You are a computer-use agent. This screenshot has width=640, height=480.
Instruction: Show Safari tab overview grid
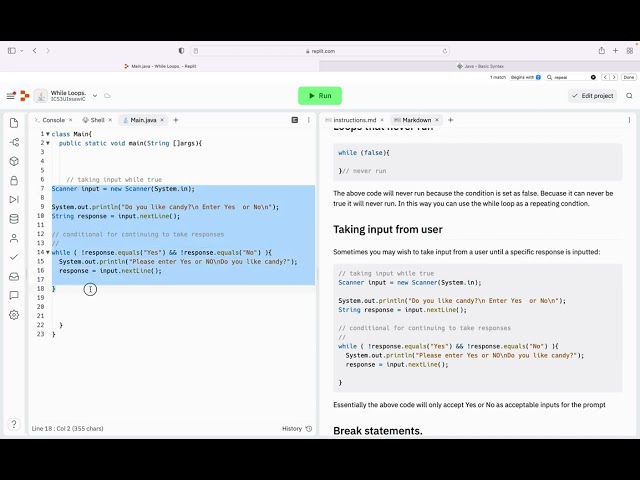tap(630, 51)
